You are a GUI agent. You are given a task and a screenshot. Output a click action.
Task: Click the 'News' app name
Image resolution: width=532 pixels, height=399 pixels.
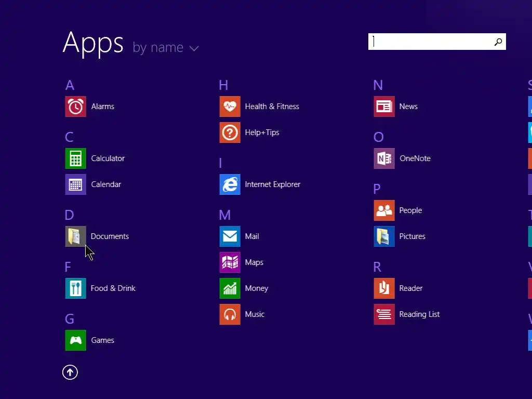(x=408, y=107)
